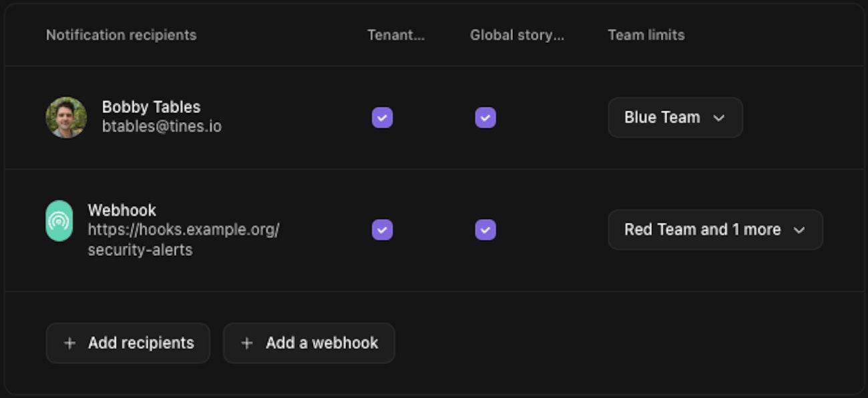
Task: Click the green Webhook signal icon
Action: click(59, 221)
